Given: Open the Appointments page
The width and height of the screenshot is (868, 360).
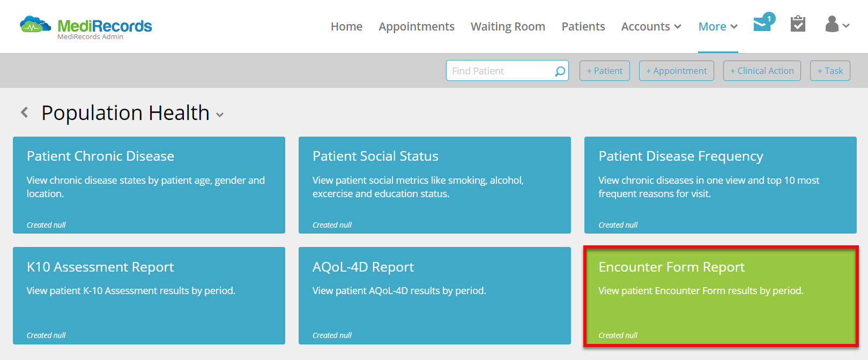Looking at the screenshot, I should (x=416, y=27).
